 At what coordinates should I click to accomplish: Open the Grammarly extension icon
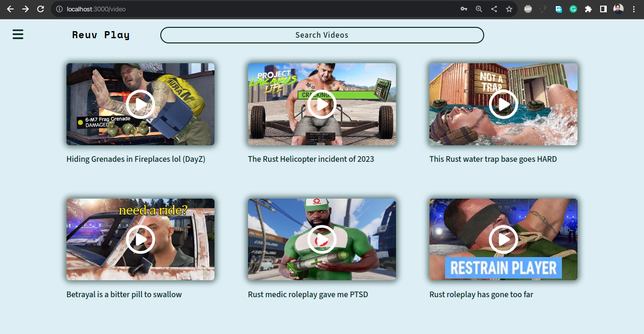point(573,9)
